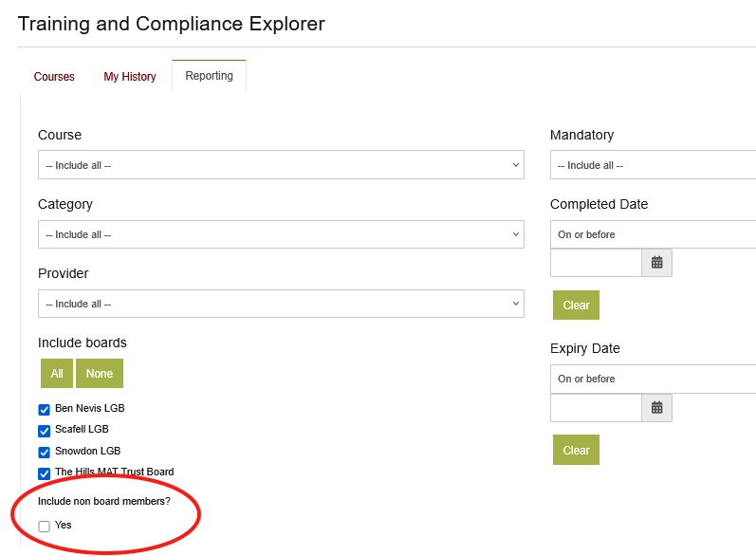Select the Reporting tab
Screen dimensions: 756x556
(209, 76)
